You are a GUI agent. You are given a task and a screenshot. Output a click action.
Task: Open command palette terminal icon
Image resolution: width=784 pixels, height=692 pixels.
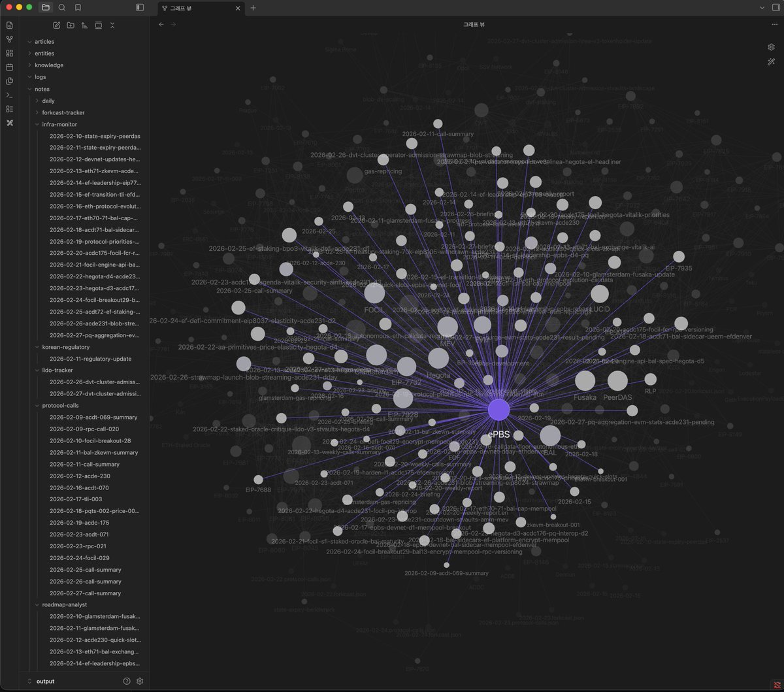(x=9, y=95)
